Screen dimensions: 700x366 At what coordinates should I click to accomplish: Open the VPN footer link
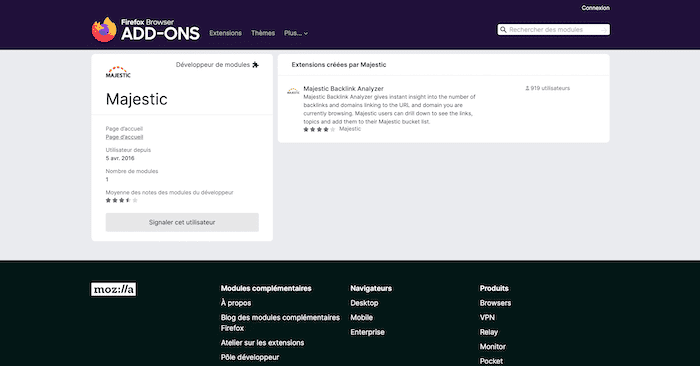487,317
